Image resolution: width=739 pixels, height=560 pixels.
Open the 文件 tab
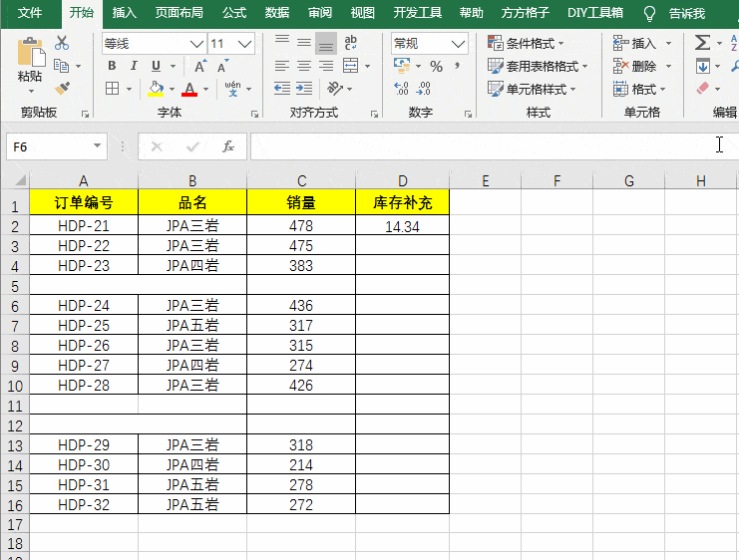click(30, 13)
